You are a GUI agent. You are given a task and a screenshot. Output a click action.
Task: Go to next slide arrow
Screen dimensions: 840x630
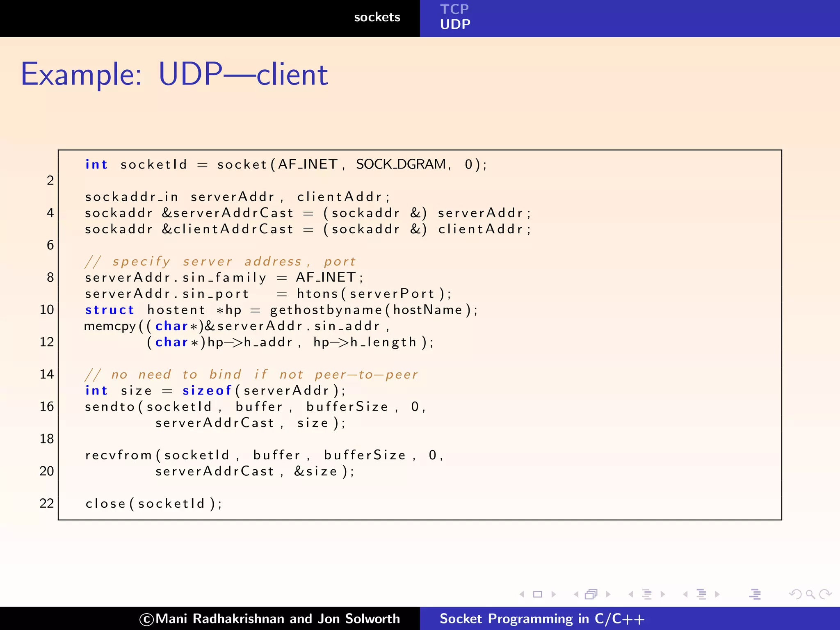(x=554, y=594)
